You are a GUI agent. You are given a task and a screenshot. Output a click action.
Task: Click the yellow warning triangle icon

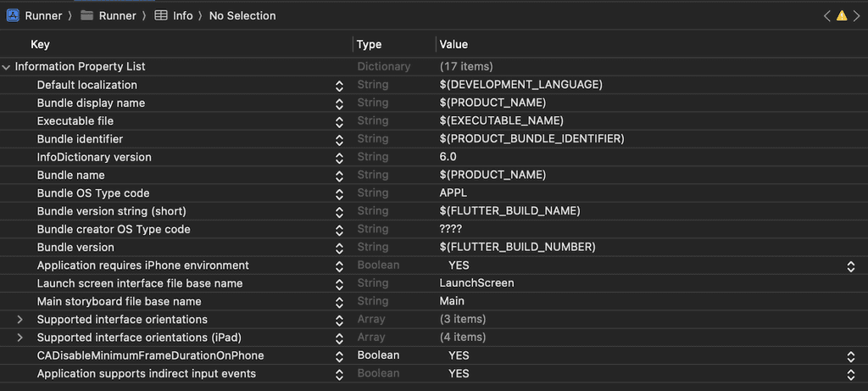(x=842, y=15)
